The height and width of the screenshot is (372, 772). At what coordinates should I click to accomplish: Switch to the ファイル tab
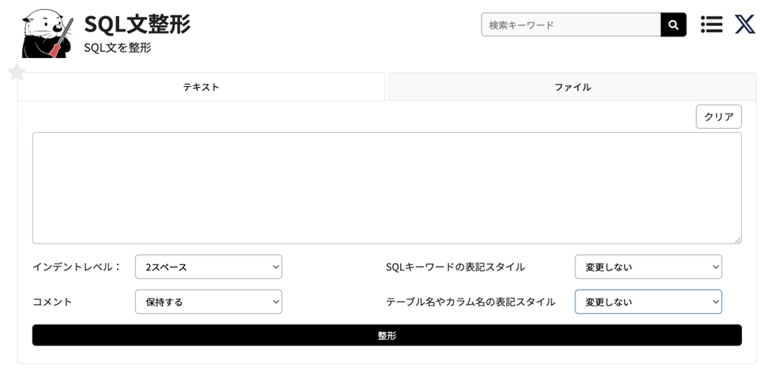[x=573, y=87]
